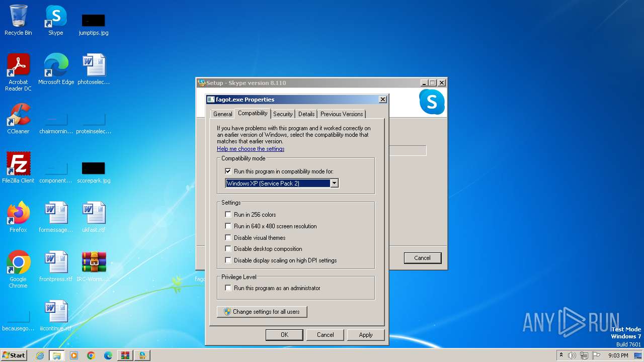Select the iiicontinue.rtf document icon
This screenshot has width=644, height=362.
point(56,315)
